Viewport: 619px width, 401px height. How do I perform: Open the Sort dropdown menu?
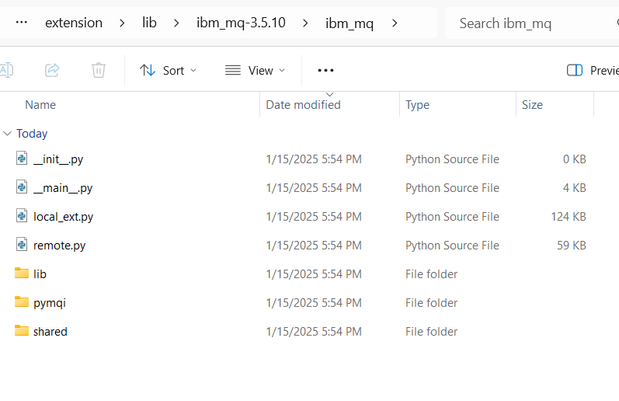pyautogui.click(x=168, y=70)
